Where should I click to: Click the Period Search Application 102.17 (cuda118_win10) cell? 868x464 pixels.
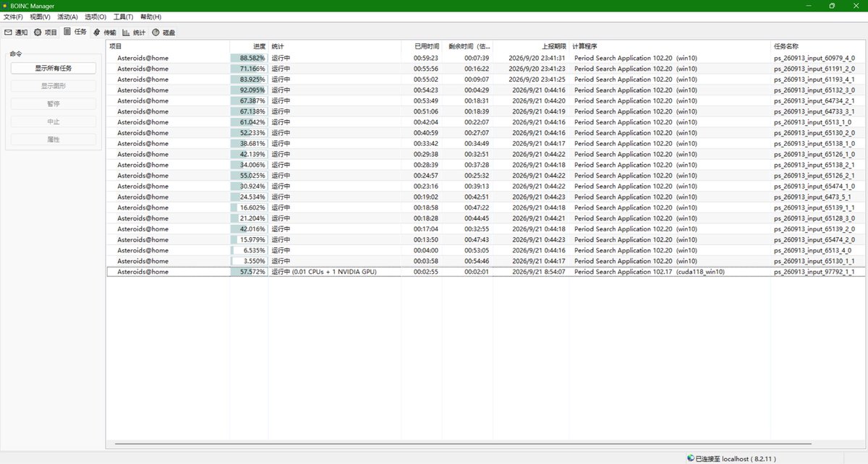(650, 272)
